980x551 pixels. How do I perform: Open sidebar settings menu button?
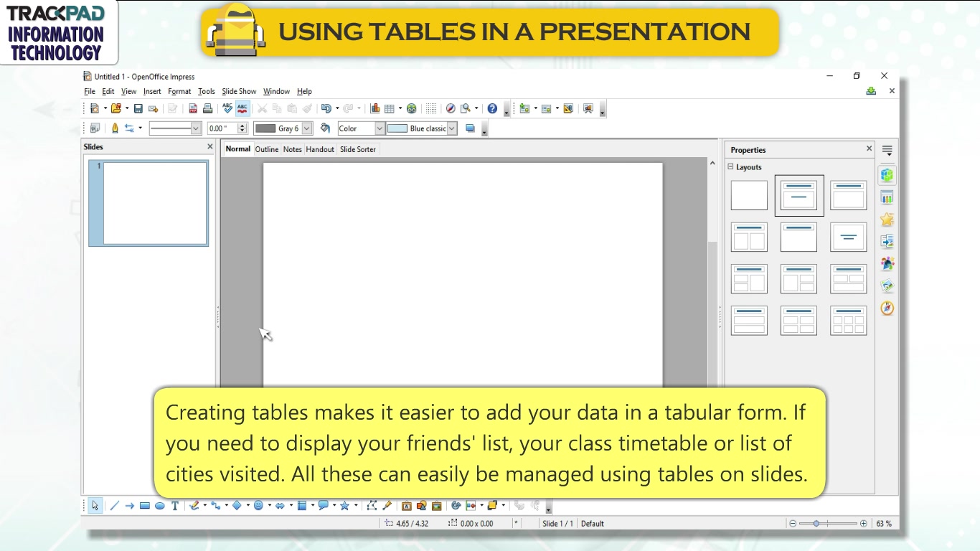887,151
